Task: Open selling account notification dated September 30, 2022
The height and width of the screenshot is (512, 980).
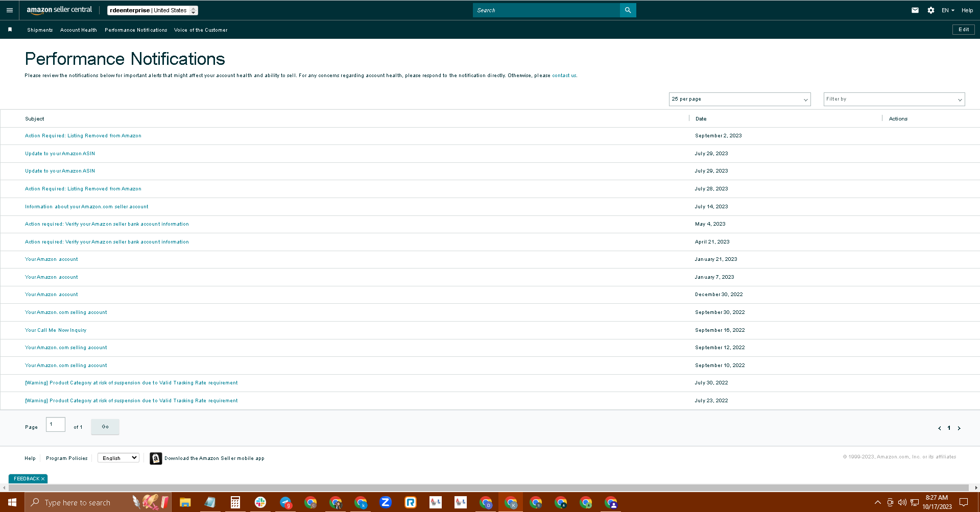Action: 66,312
